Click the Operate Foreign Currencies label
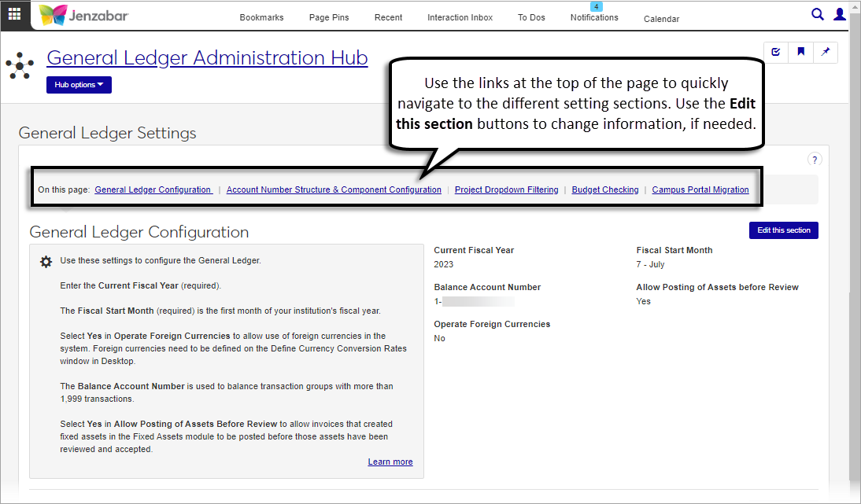 pos(492,324)
